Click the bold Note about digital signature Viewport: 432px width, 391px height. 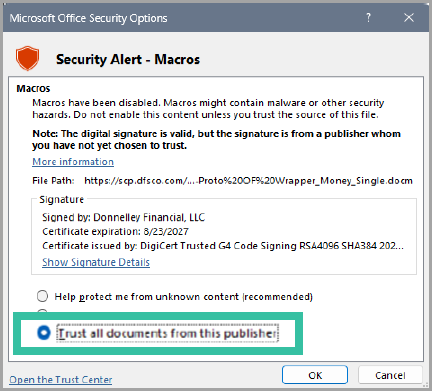(x=216, y=139)
